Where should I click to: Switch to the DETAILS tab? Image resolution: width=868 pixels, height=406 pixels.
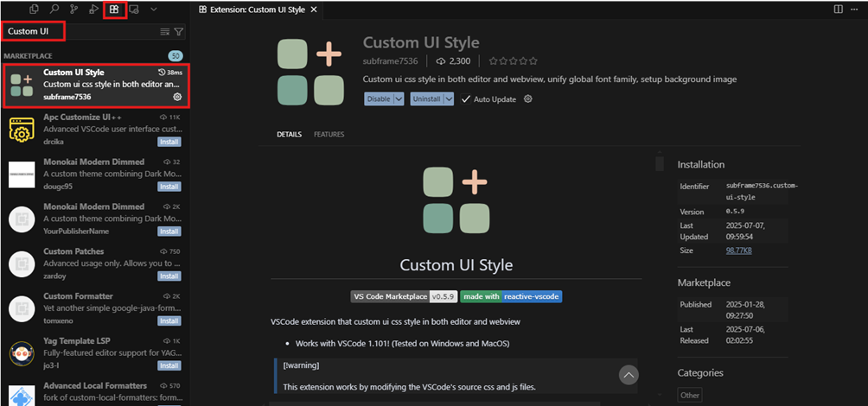click(x=290, y=135)
